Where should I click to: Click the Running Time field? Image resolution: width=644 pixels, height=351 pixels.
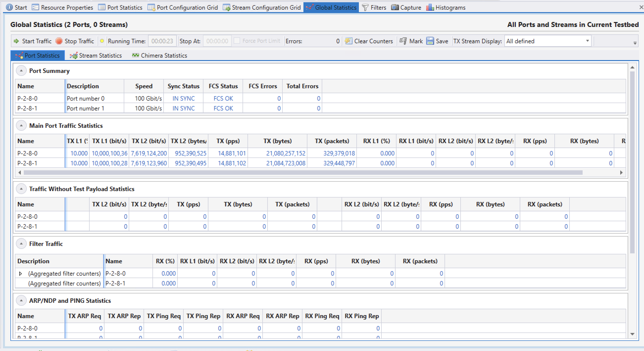[x=162, y=41]
